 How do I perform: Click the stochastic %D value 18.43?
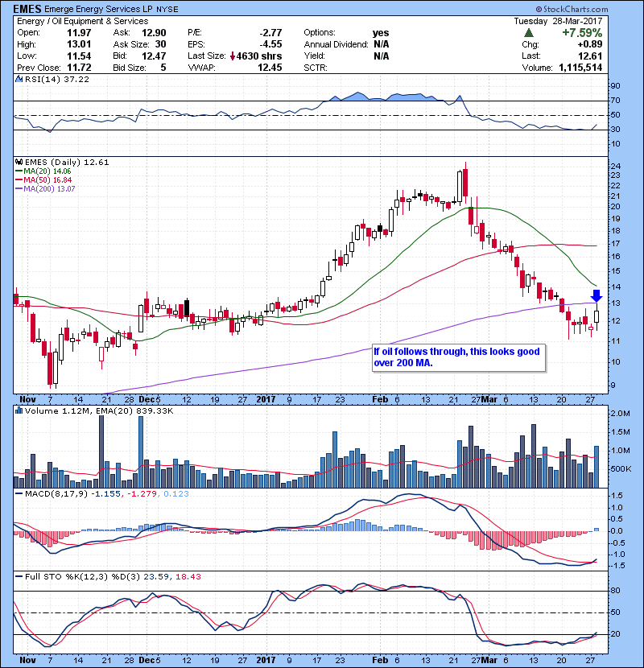(188, 577)
